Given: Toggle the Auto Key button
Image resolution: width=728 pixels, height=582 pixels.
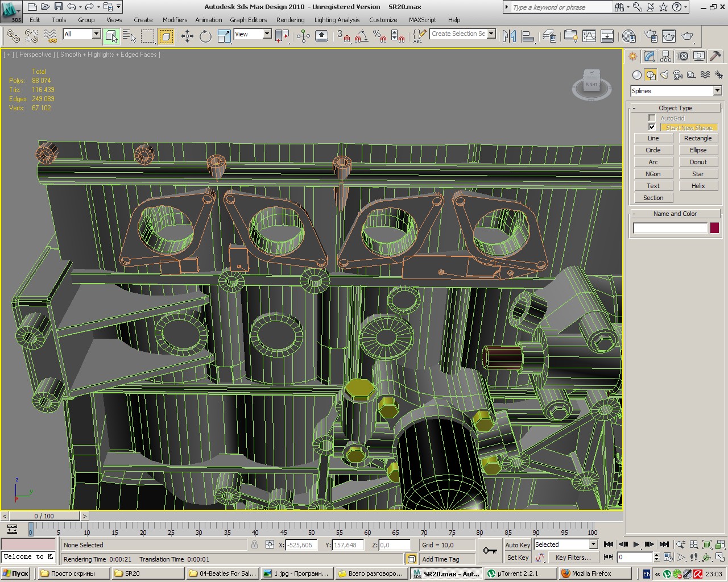Looking at the screenshot, I should coord(518,544).
